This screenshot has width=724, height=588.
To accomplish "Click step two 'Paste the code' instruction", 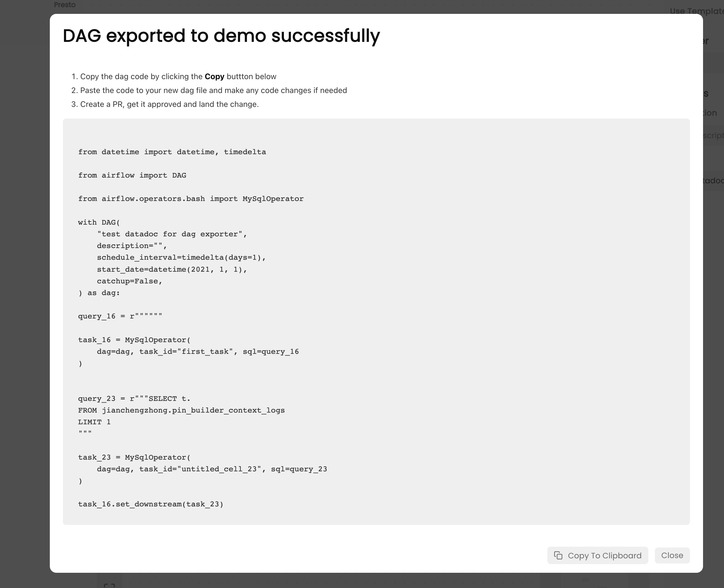I will pyautogui.click(x=214, y=91).
